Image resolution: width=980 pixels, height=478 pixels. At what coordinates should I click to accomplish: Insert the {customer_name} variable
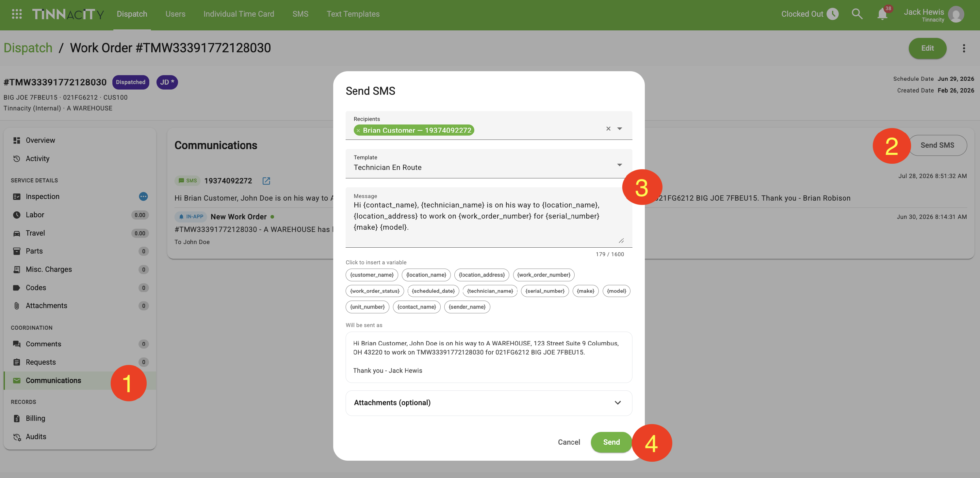click(372, 275)
